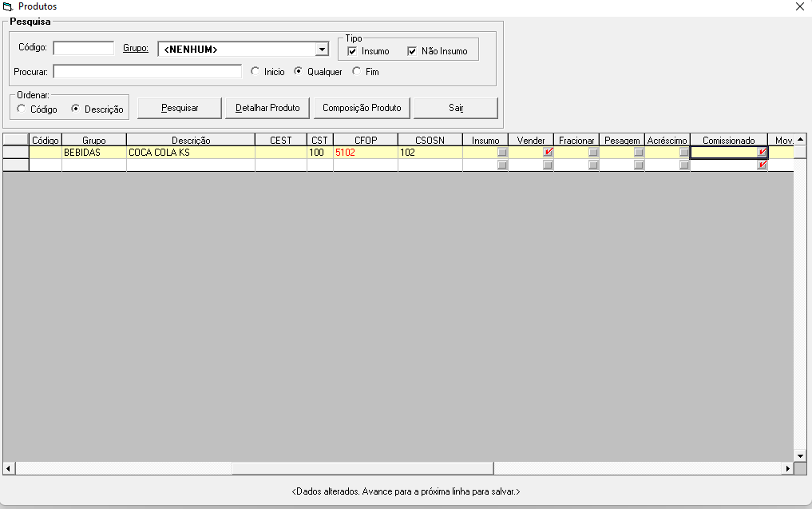Toggle Vender checkbox for COCA COLA KS
Screen dimensions: 812x509
pyautogui.click(x=548, y=153)
